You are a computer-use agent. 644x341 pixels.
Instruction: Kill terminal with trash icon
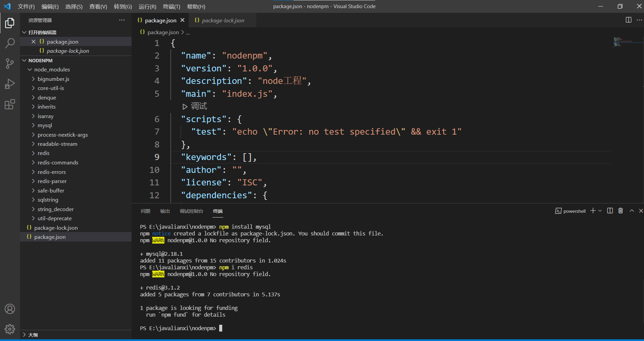coord(621,211)
